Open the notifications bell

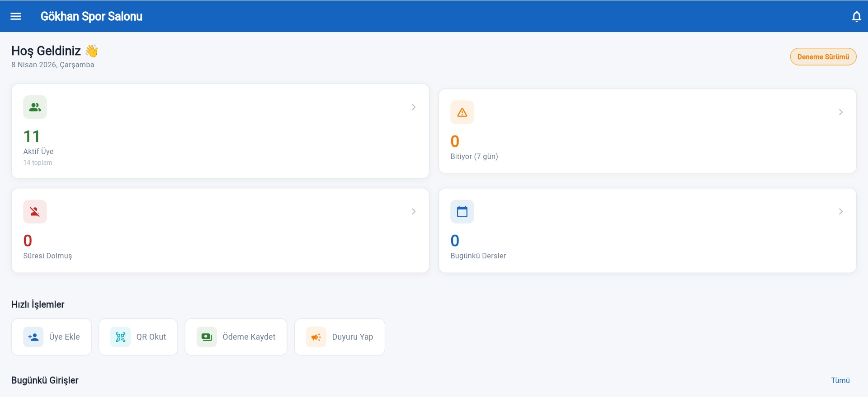coord(856,17)
